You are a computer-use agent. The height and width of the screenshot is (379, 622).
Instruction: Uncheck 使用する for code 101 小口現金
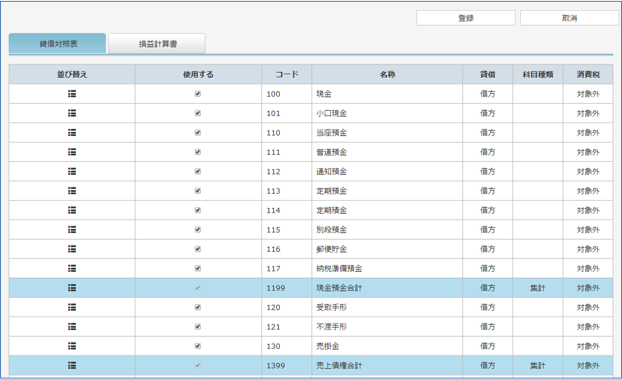[198, 113]
